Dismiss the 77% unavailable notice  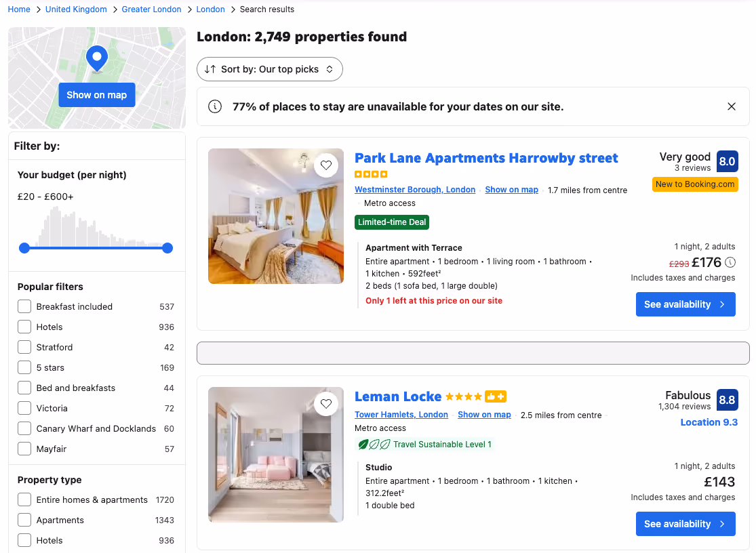[x=732, y=106]
